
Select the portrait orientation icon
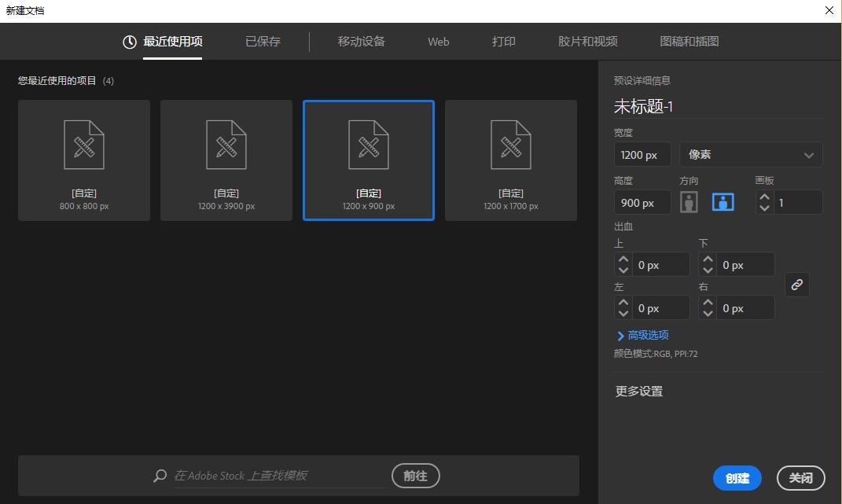coord(689,202)
